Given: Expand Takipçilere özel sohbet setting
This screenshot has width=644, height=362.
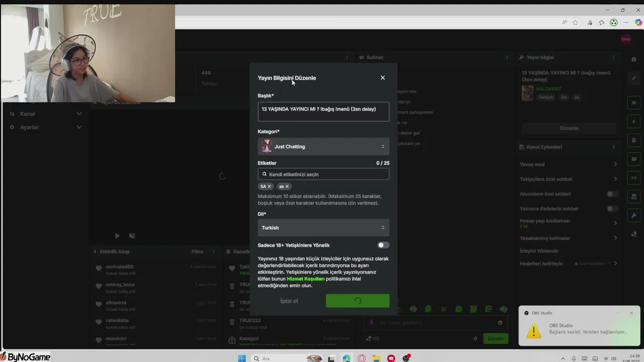Looking at the screenshot, I should (569, 179).
